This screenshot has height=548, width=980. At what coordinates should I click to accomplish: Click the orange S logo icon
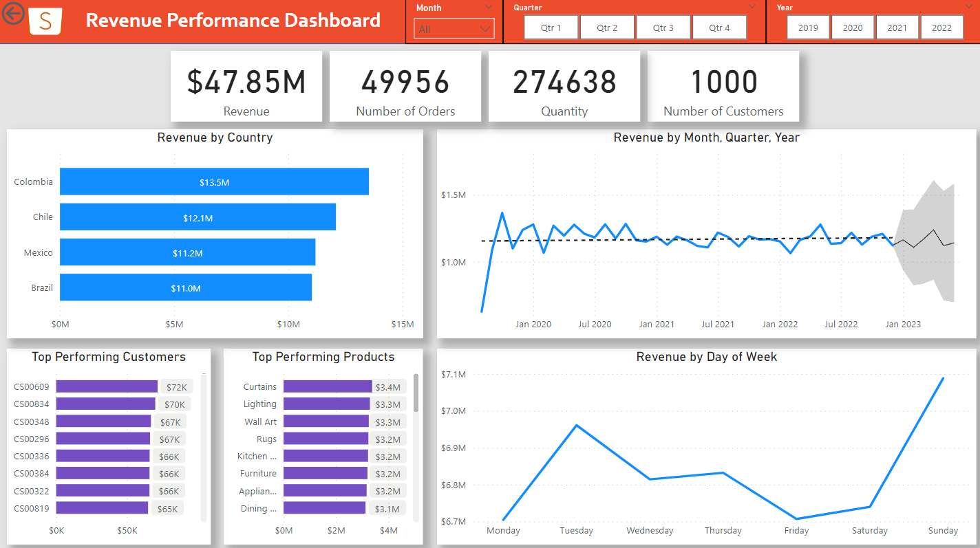pyautogui.click(x=45, y=22)
